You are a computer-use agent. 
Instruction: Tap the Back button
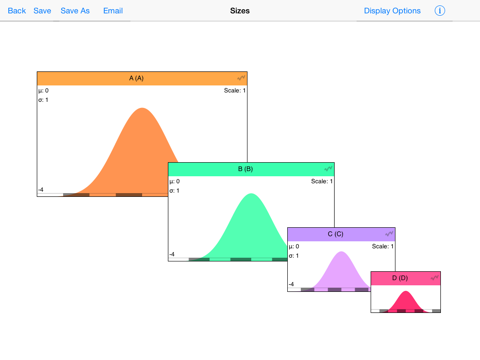tap(17, 11)
